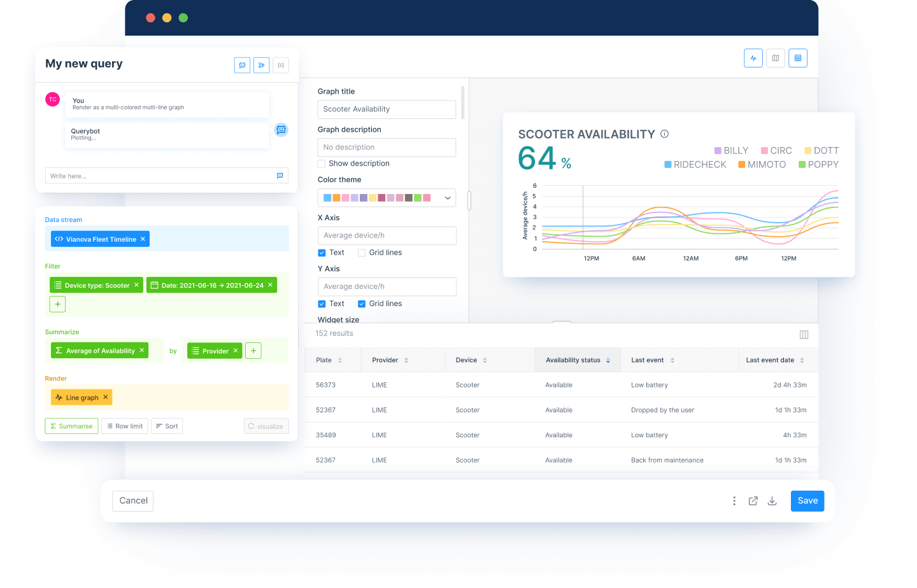This screenshot has height=588, width=917.
Task: Switch to the map view icon
Action: pos(776,58)
